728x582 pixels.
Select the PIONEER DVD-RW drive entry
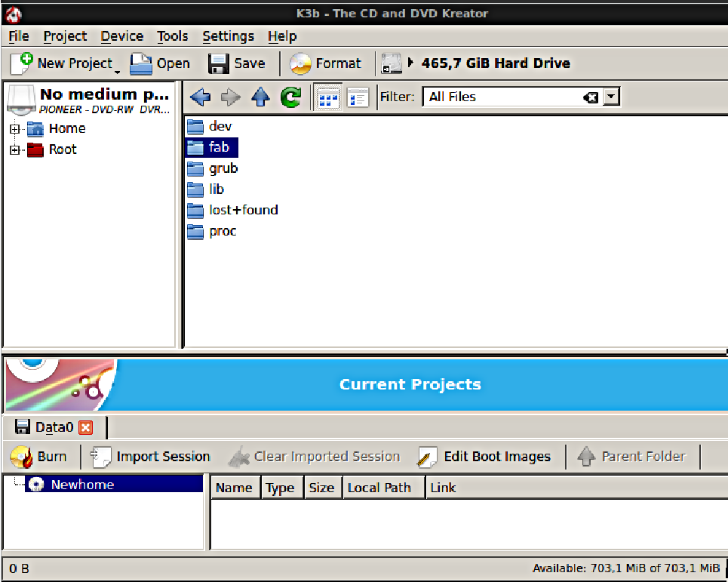click(89, 100)
